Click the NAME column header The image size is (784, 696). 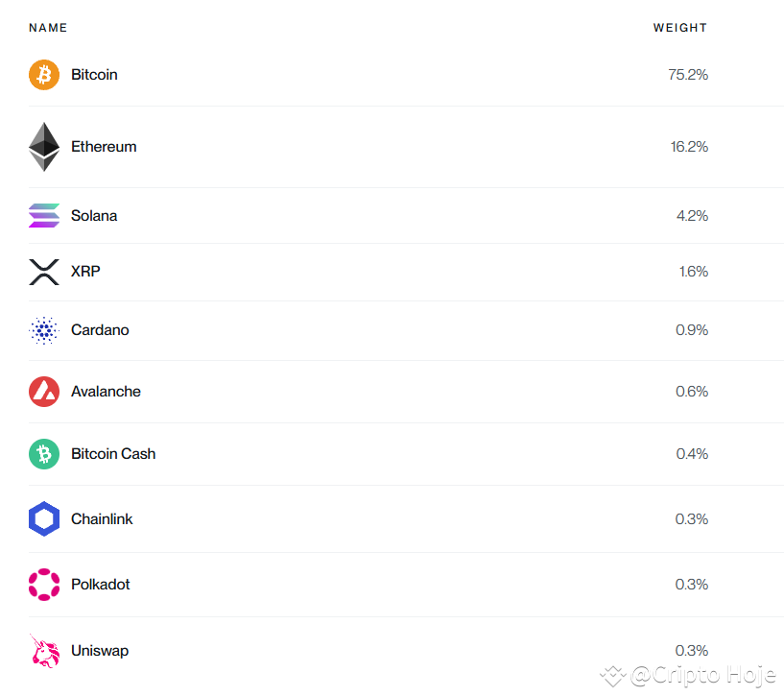pos(48,28)
